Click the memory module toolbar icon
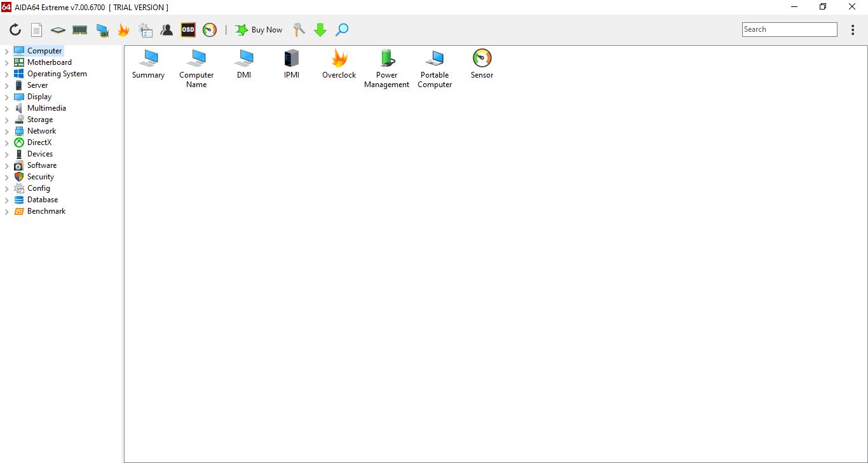Viewport: 868px width, 463px height. [79, 30]
